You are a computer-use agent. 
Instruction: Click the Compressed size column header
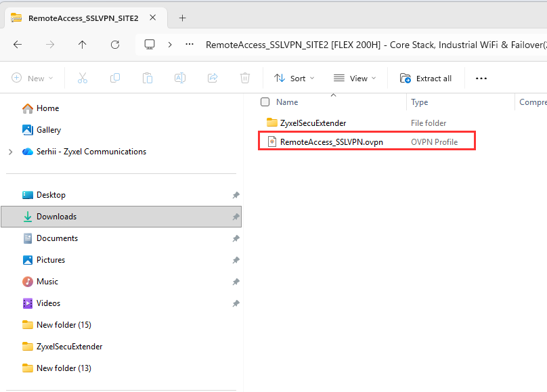coord(533,102)
